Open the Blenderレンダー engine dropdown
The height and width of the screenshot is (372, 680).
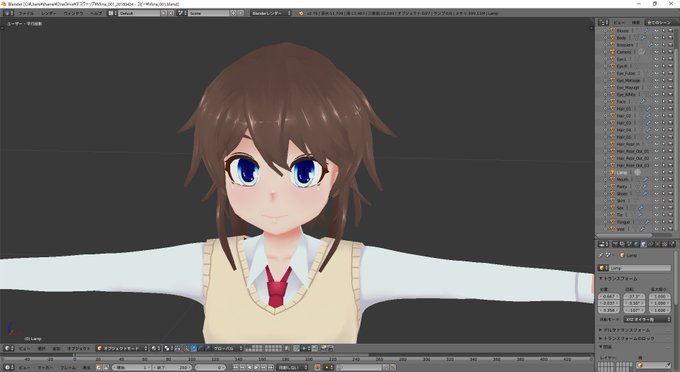point(271,13)
